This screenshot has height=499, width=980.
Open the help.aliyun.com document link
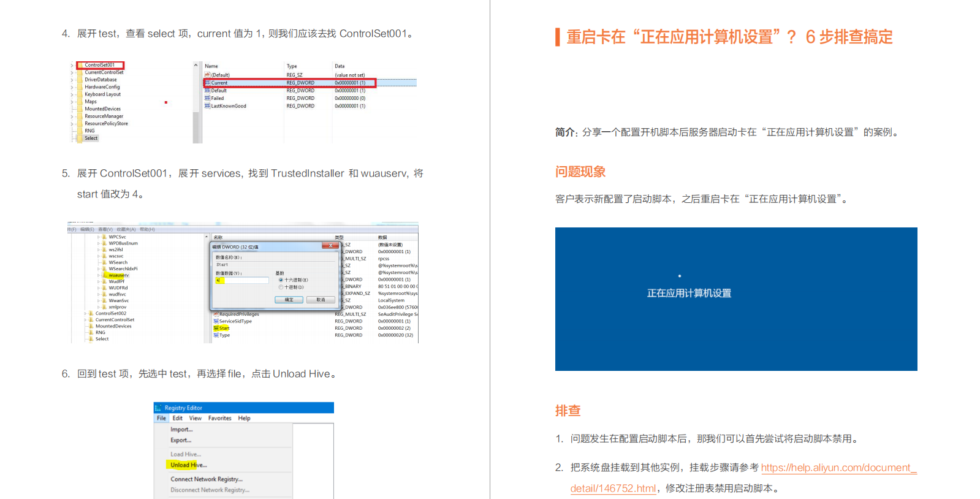pos(838,468)
